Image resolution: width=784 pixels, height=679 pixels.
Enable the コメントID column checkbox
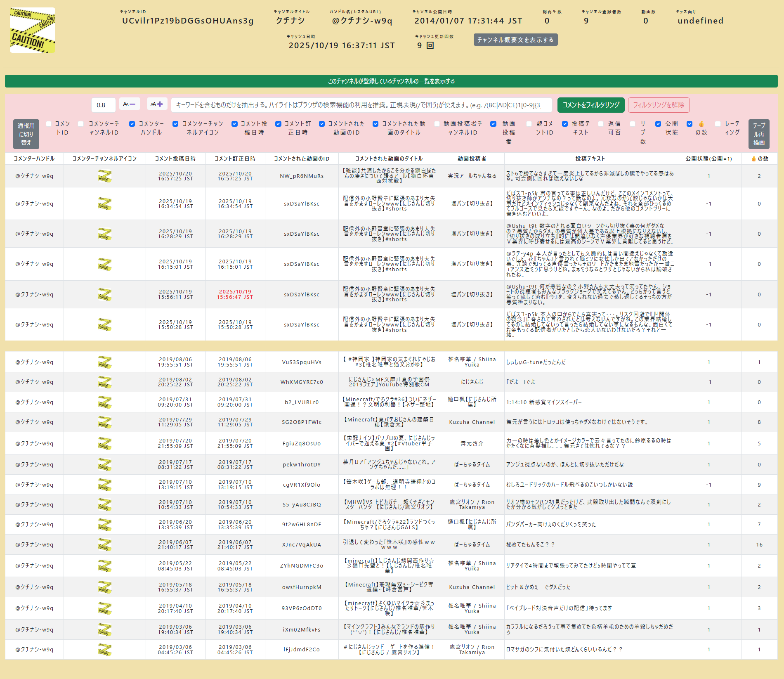49,124
